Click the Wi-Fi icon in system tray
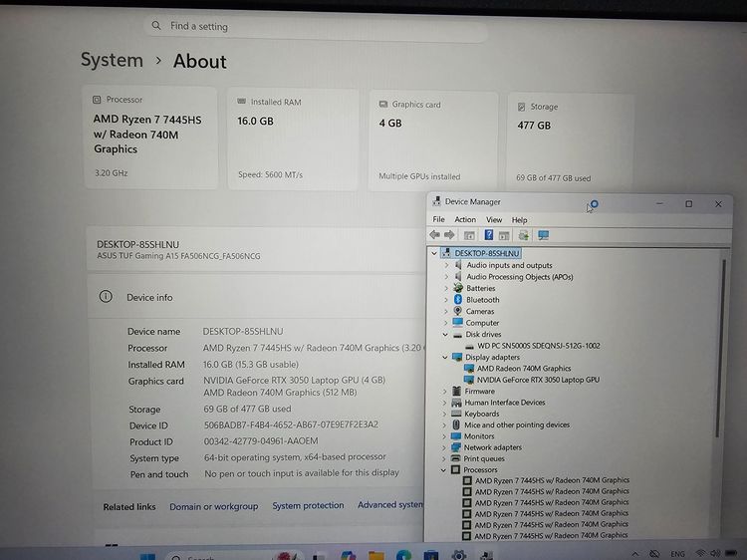 coord(700,553)
